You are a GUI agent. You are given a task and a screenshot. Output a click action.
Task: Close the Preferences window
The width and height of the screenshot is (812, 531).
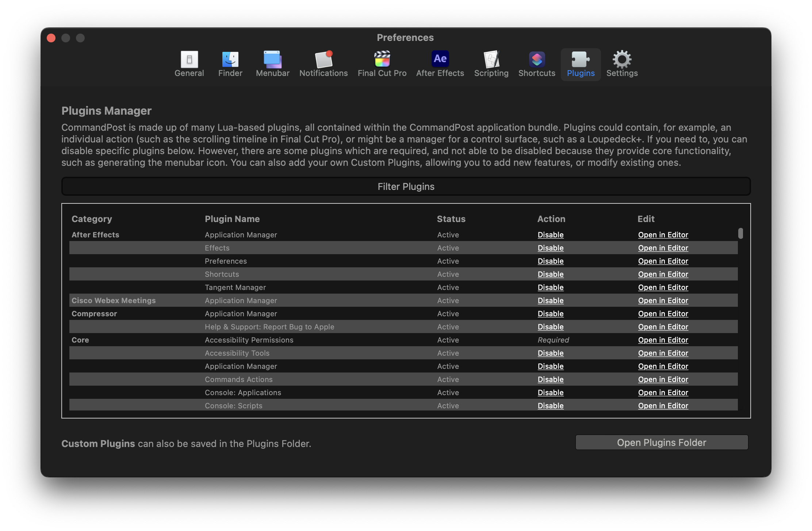point(51,38)
